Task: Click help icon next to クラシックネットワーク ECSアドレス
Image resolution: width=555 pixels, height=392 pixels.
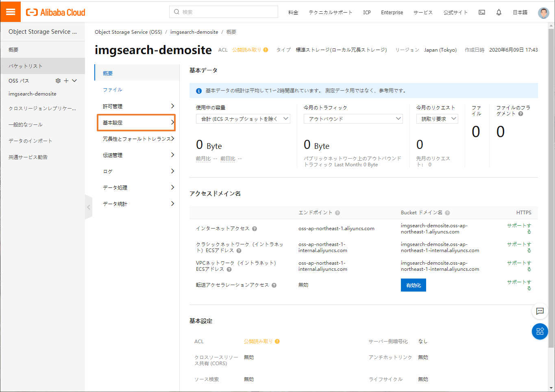Action: point(239,250)
